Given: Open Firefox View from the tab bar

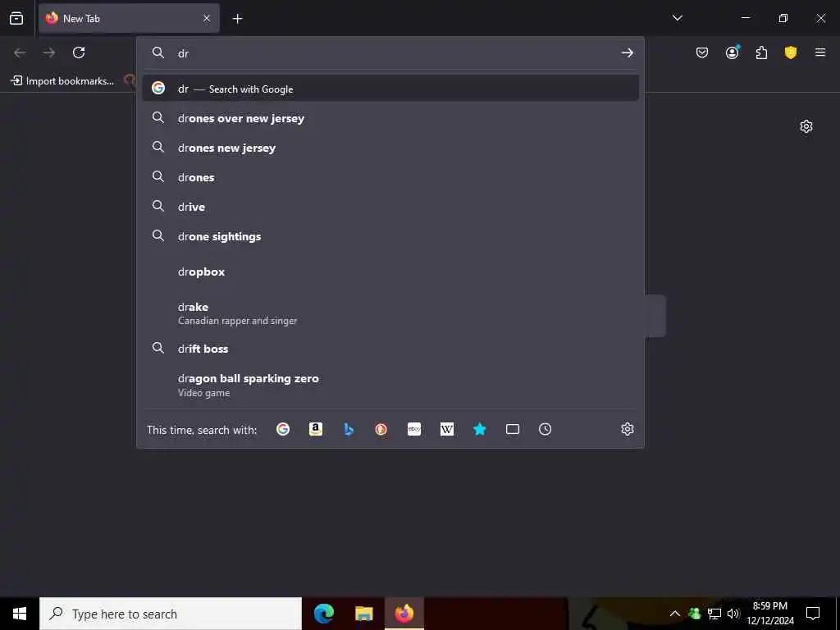Looking at the screenshot, I should click(x=16, y=18).
